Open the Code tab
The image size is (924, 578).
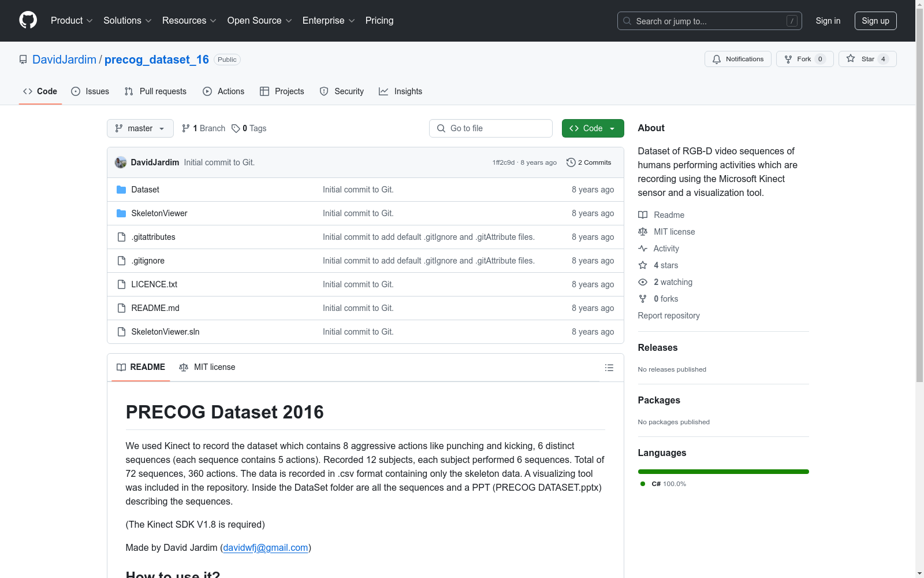tap(40, 91)
